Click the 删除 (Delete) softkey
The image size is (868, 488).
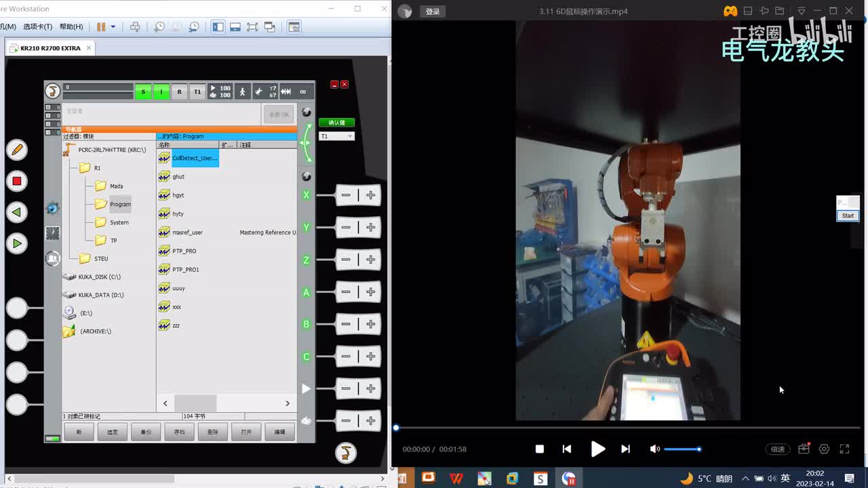(213, 432)
